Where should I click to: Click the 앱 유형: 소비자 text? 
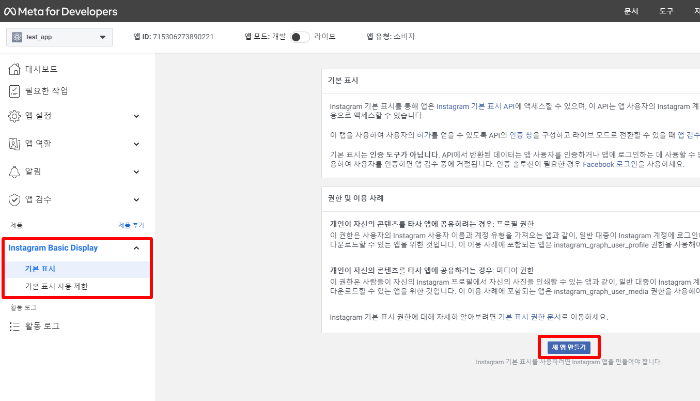coord(391,37)
